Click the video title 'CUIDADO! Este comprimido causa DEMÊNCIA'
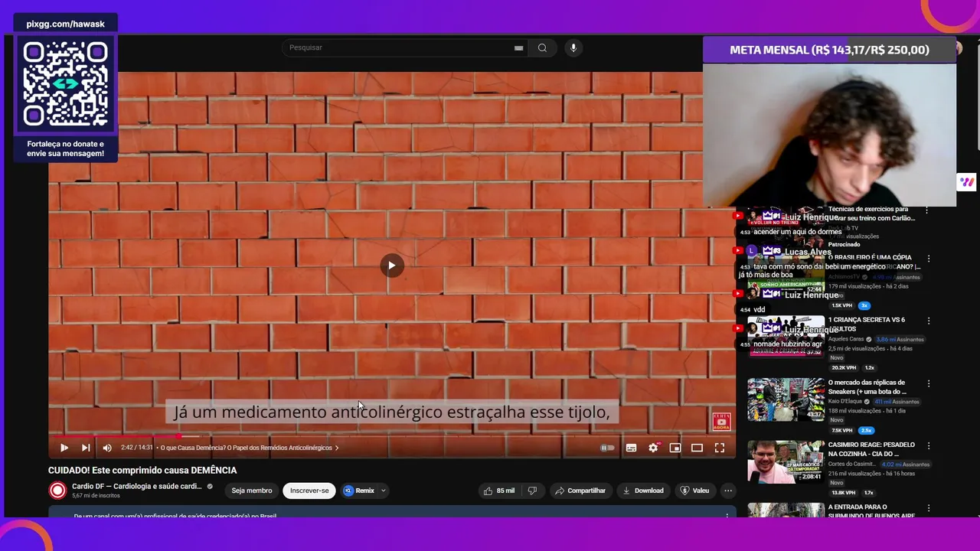 (x=142, y=471)
